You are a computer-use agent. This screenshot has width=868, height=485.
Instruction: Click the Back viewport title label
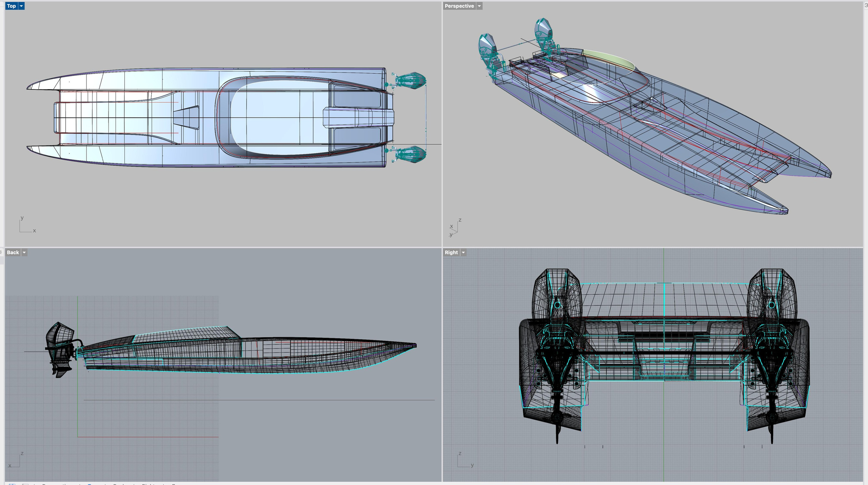point(13,252)
